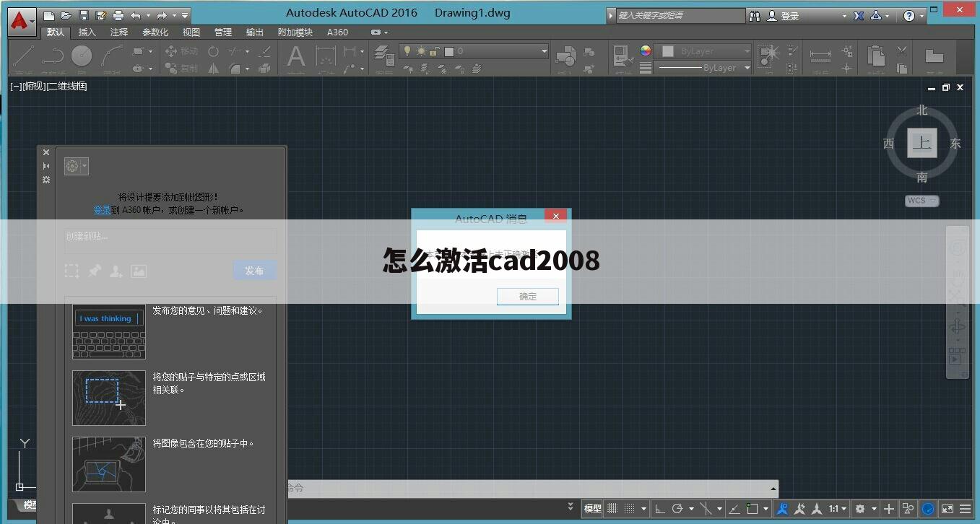Image resolution: width=980 pixels, height=524 pixels.
Task: Click the Redo arrow icon
Action: pyautogui.click(x=162, y=15)
